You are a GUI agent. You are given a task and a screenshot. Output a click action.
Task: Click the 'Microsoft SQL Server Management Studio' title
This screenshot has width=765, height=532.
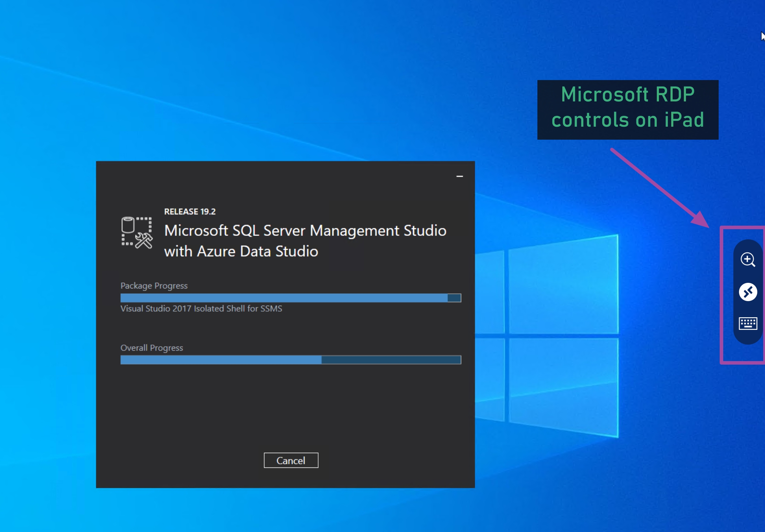[x=305, y=231]
